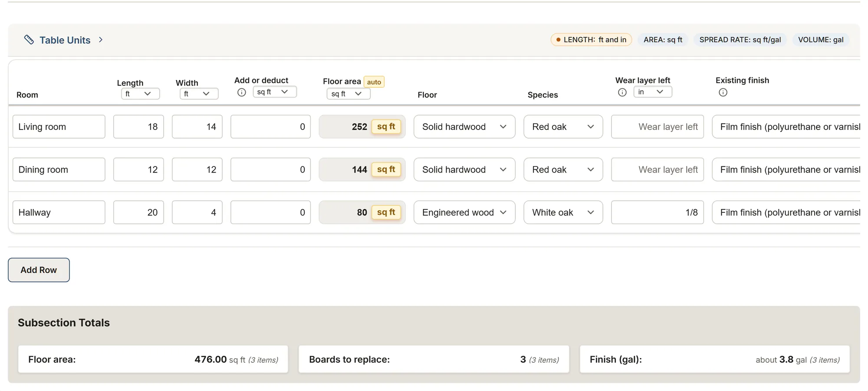Click the Table Units ruler icon

(29, 40)
